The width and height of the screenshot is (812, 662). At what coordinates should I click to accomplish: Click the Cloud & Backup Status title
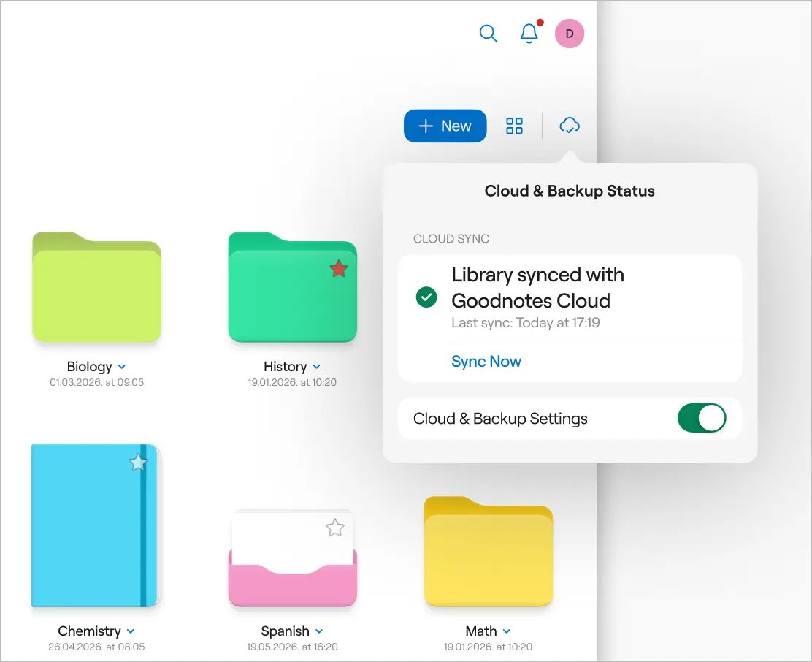tap(570, 191)
